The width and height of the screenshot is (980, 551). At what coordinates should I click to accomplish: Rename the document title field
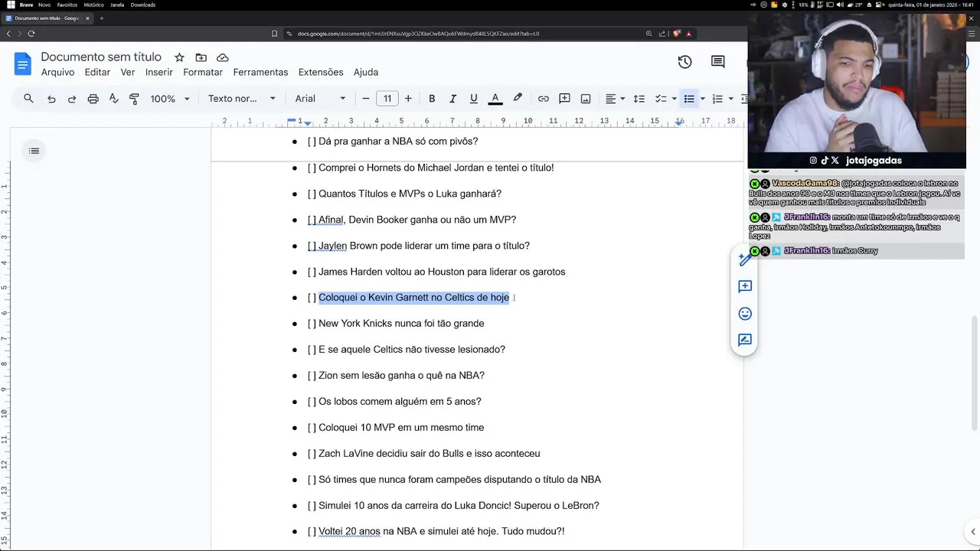[101, 57]
